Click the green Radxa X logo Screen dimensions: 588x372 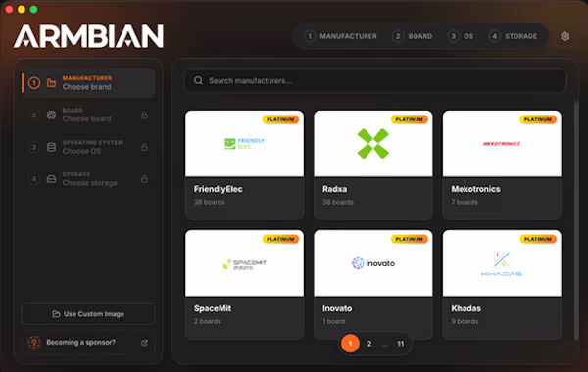pyautogui.click(x=373, y=144)
